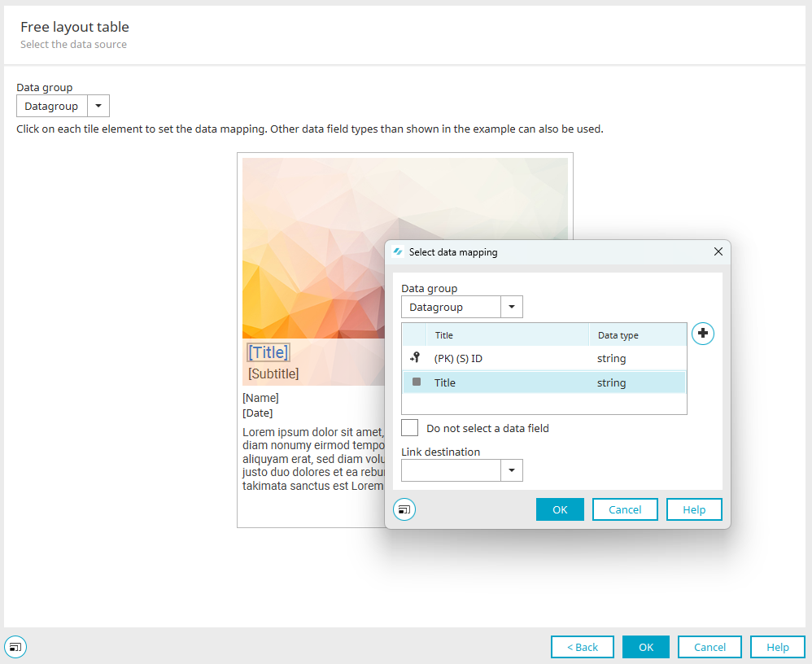This screenshot has height=664, width=812.
Task: Click the Datagroup combo box field in dialog
Action: click(x=451, y=307)
